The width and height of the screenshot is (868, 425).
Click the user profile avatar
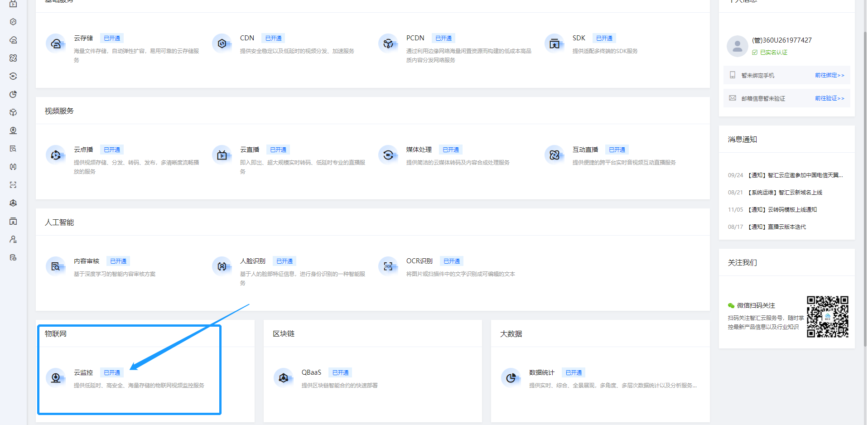(737, 46)
